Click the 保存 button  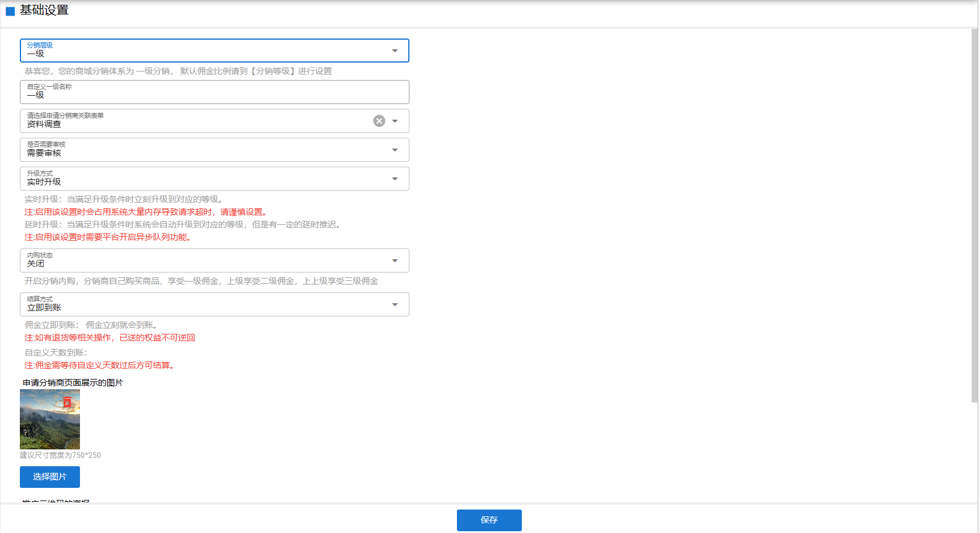pyautogui.click(x=489, y=520)
